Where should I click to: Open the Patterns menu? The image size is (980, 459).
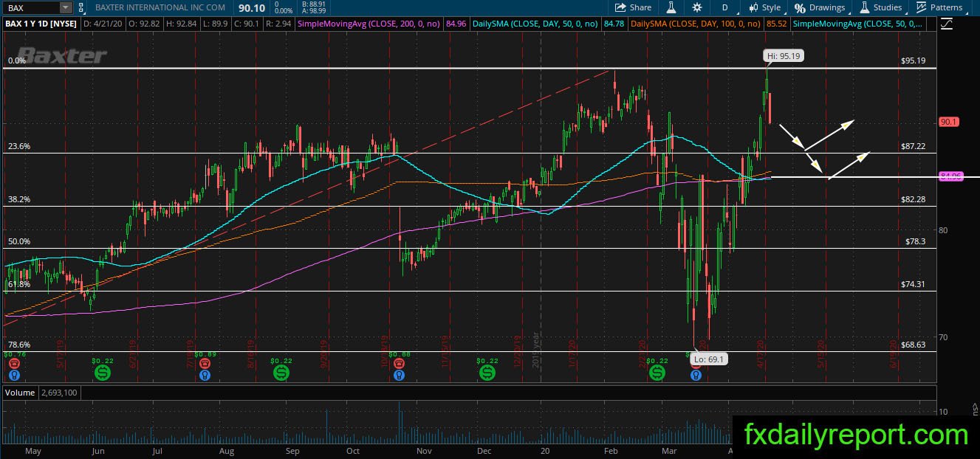(x=939, y=7)
